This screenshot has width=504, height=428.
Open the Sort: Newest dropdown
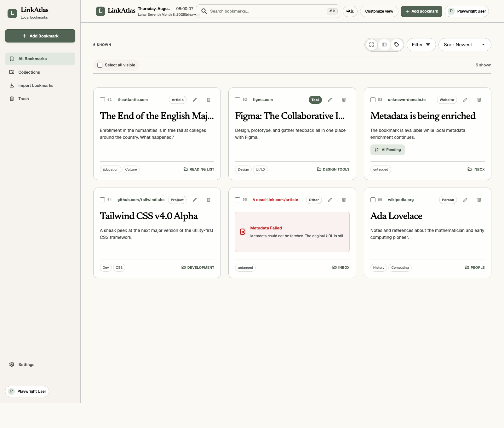click(465, 45)
